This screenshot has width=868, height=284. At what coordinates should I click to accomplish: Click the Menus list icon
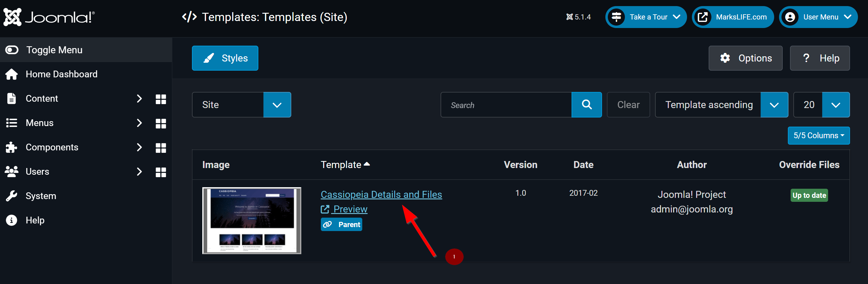(12, 123)
